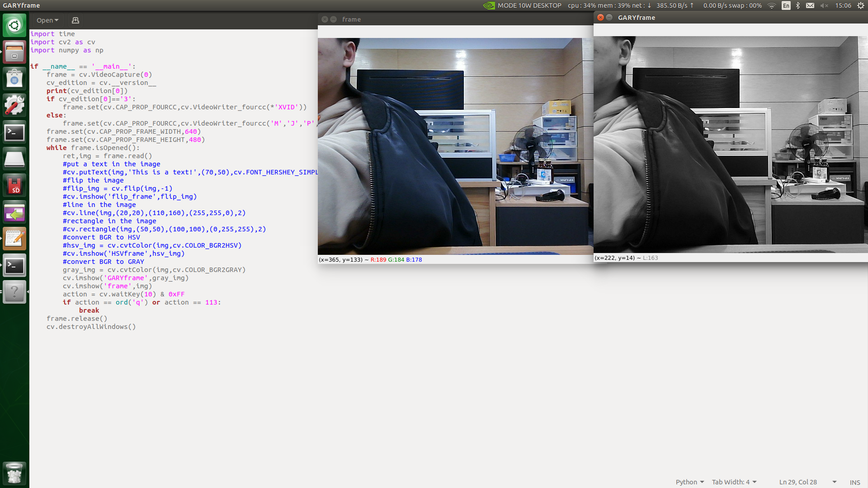This screenshot has width=868, height=488.
Task: Launch the Files manager from the dock
Action: click(x=14, y=52)
